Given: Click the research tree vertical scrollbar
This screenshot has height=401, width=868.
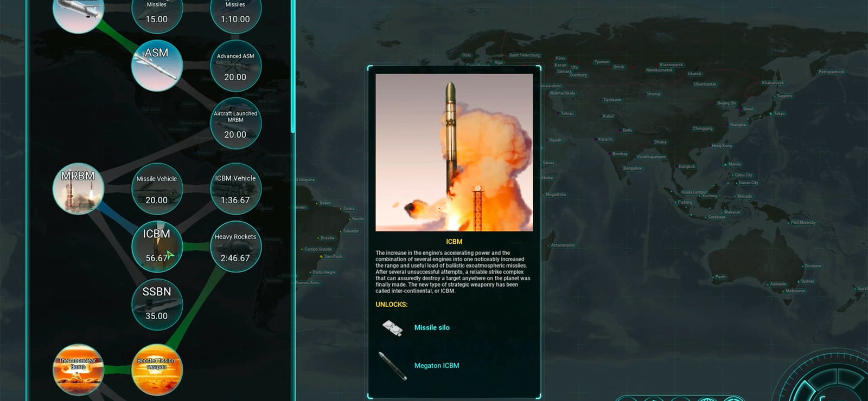Looking at the screenshot, I should tap(293, 66).
